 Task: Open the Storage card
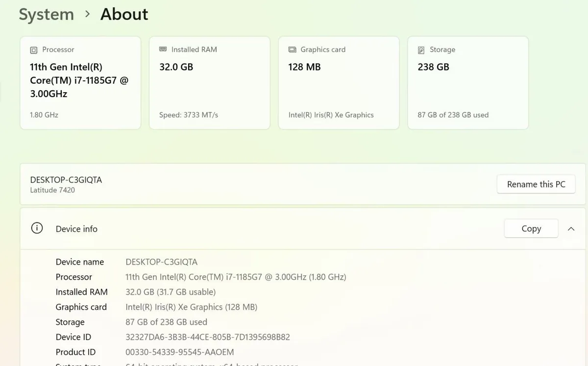click(x=468, y=83)
